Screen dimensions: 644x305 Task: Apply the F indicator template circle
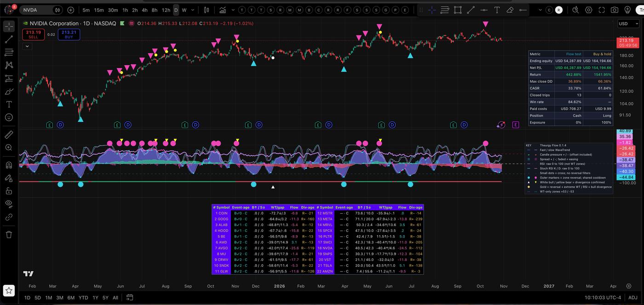pyautogui.click(x=347, y=10)
